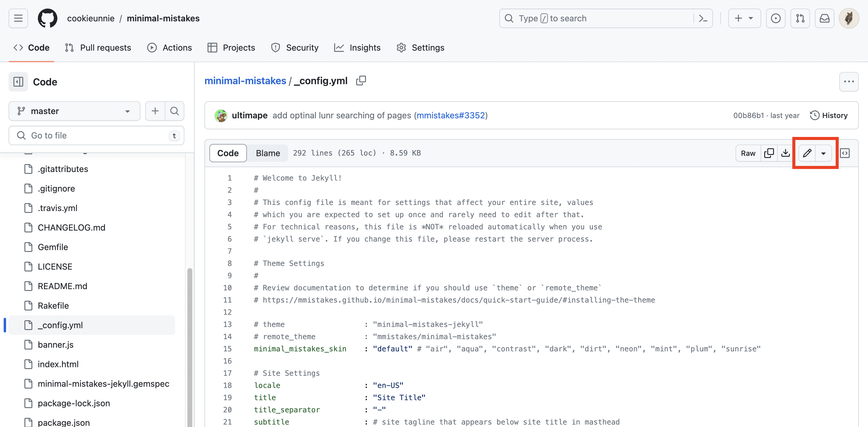Open the Insights tab
This screenshot has height=427, width=868.
(x=357, y=48)
